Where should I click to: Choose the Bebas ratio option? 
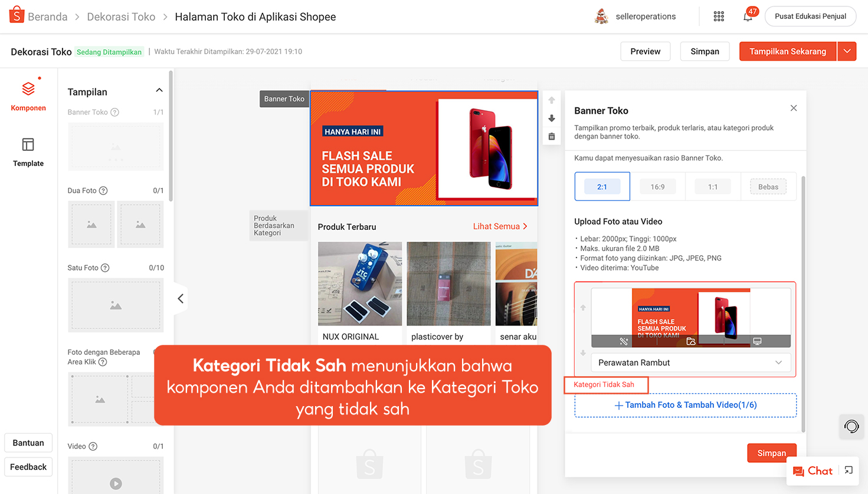[x=768, y=187]
